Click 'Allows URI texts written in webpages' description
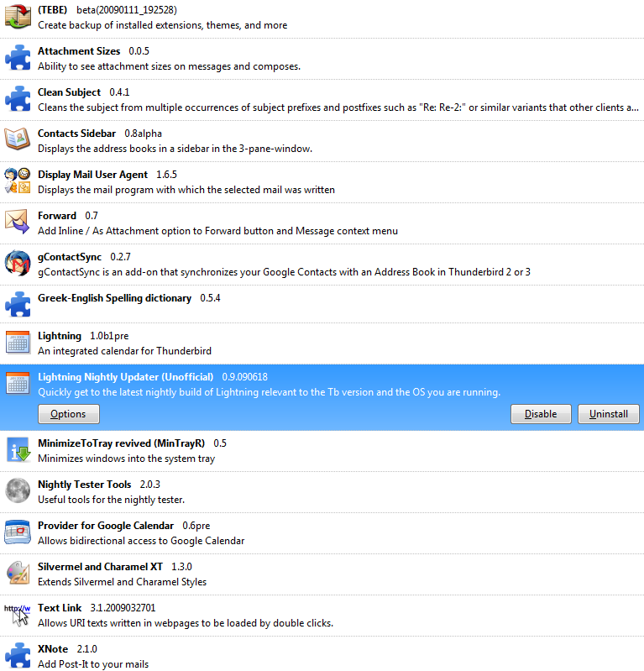644x671 pixels. tap(186, 623)
